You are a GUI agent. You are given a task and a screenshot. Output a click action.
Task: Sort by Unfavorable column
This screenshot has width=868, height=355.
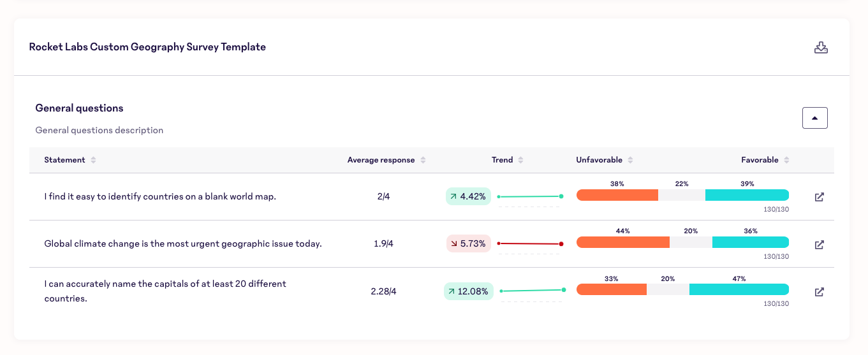(630, 160)
